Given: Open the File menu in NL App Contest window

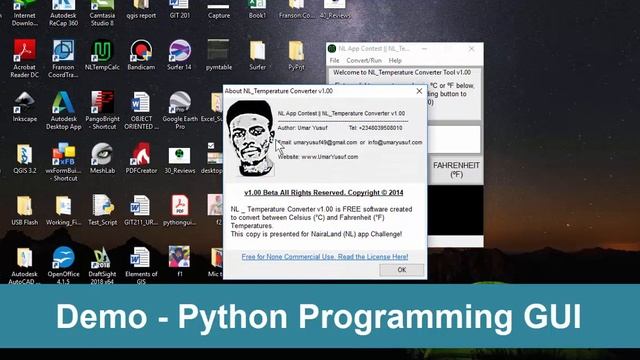Looking at the screenshot, I should (334, 60).
